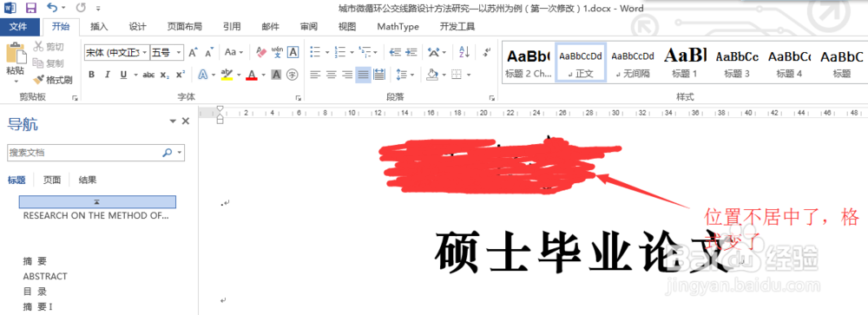
Task: Align text left
Action: (x=315, y=75)
